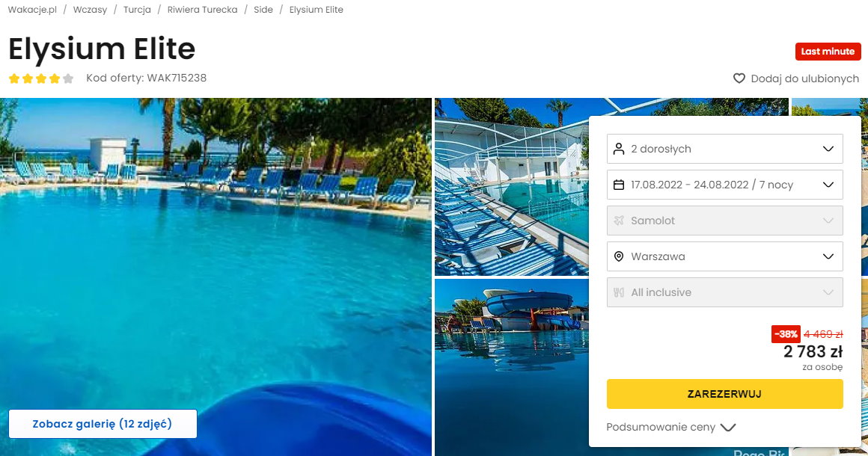Click the ZAREZERWUJ booking button
Viewport: 868px width, 456px height.
click(724, 394)
